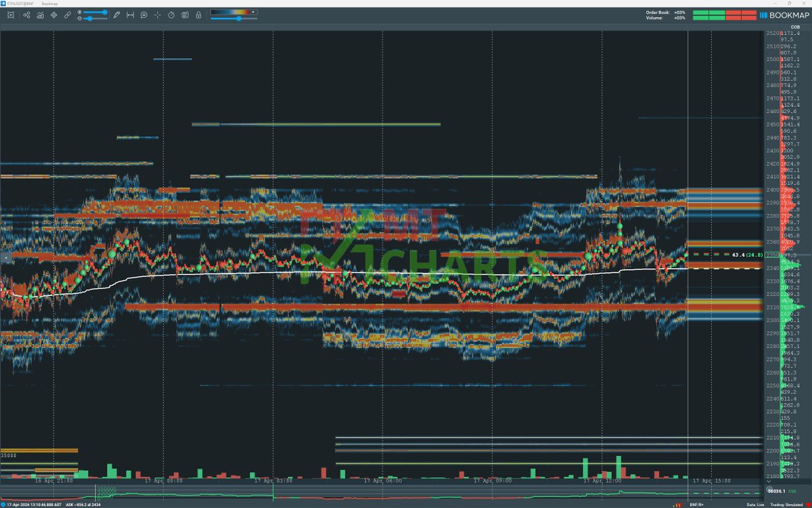Adjust the upper eye contrast slider
This screenshot has width=812, height=508.
pyautogui.click(x=95, y=12)
